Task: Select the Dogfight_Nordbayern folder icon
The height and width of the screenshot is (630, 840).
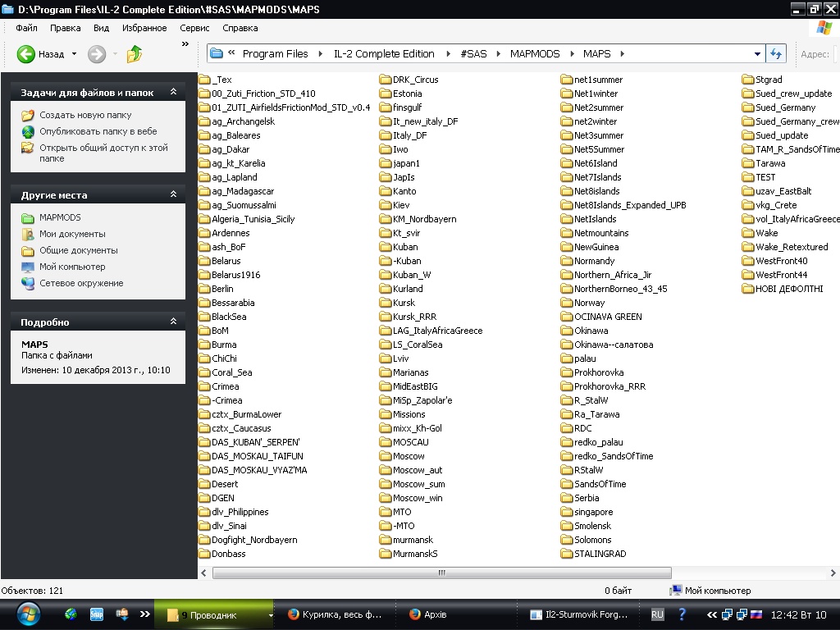Action: click(204, 540)
